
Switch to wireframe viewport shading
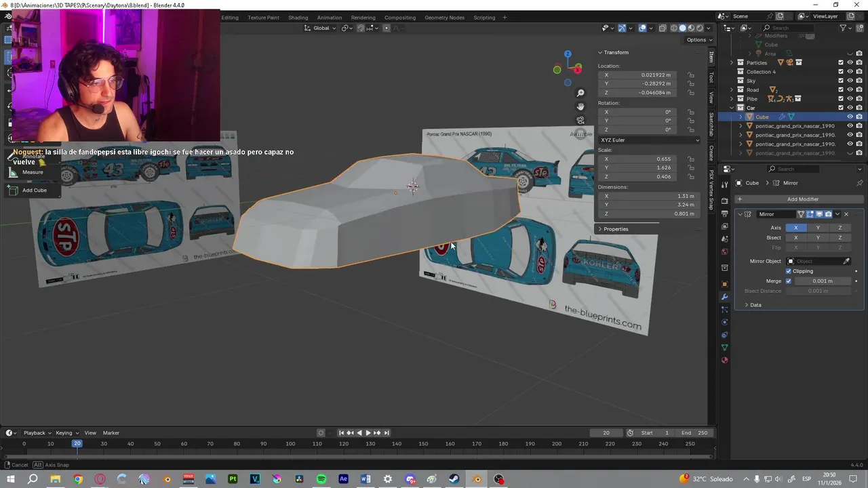click(x=674, y=28)
